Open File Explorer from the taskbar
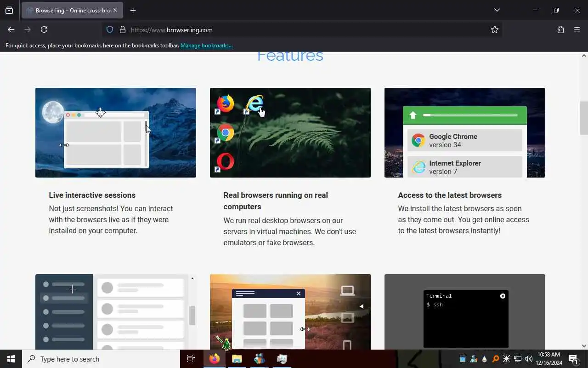The height and width of the screenshot is (368, 588). pos(237,359)
